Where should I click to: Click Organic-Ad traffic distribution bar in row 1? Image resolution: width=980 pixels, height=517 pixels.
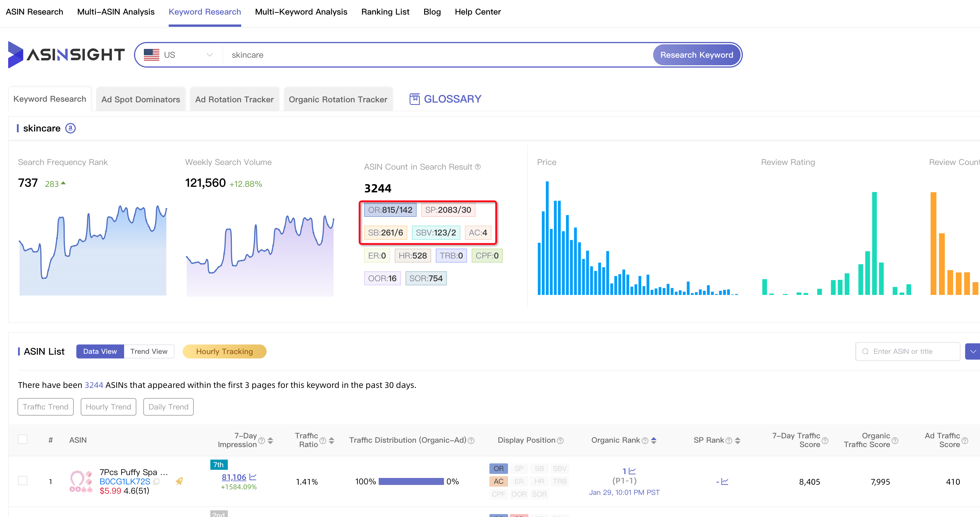[411, 482]
